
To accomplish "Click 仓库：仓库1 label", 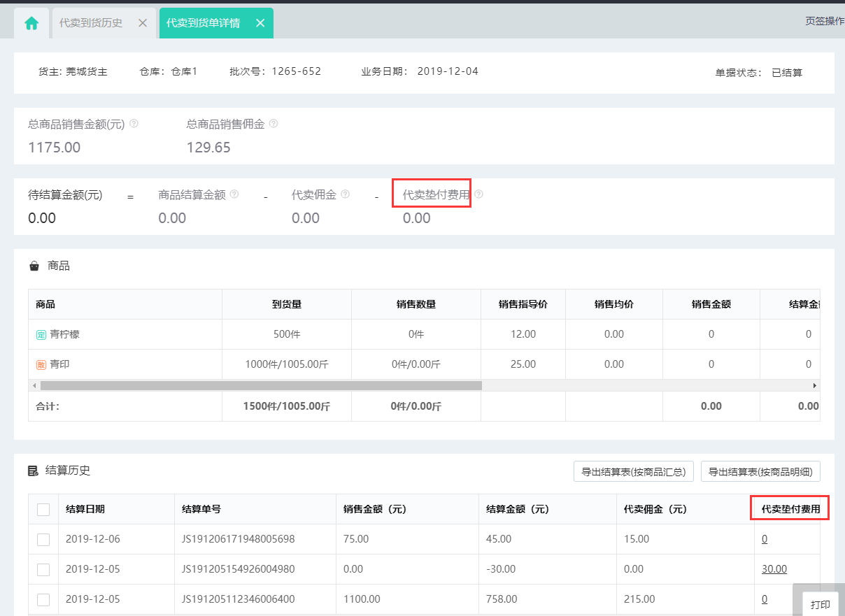I will point(169,71).
